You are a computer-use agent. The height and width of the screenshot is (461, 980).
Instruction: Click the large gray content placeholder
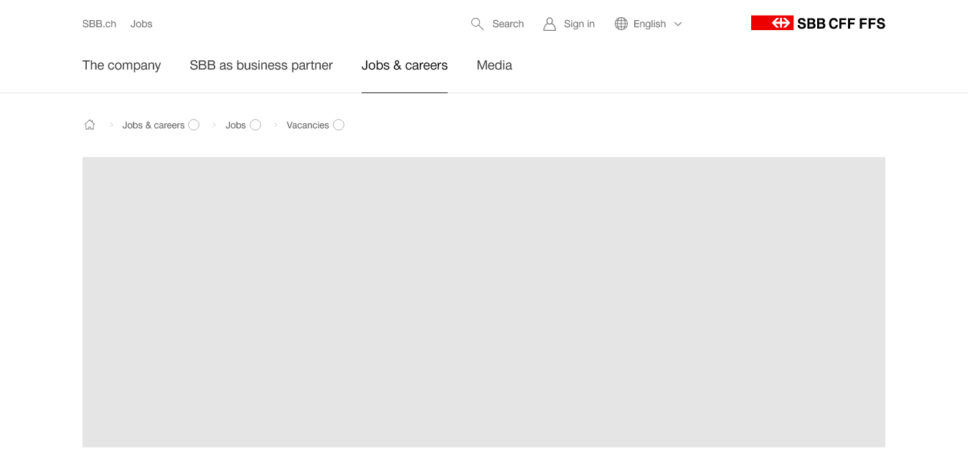click(484, 301)
